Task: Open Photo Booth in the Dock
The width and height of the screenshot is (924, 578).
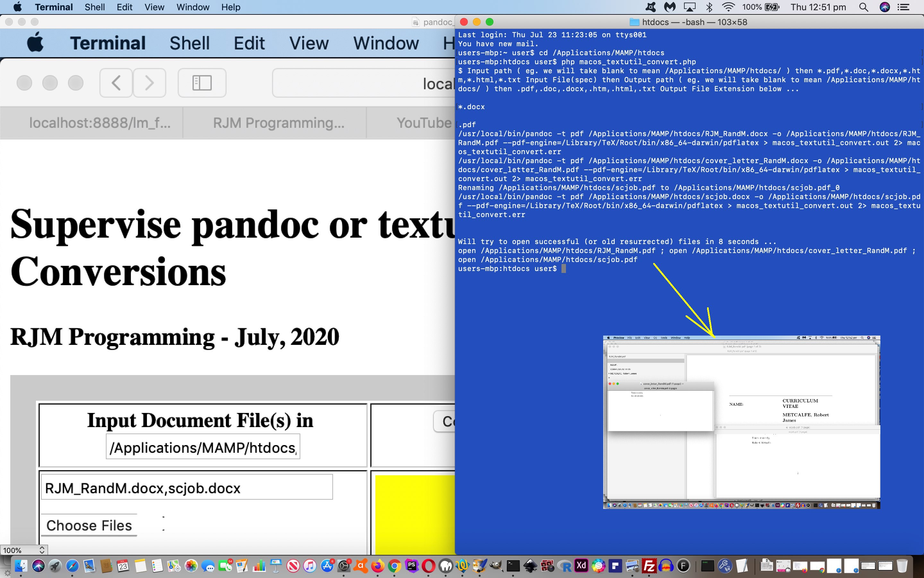Action: 547,566
